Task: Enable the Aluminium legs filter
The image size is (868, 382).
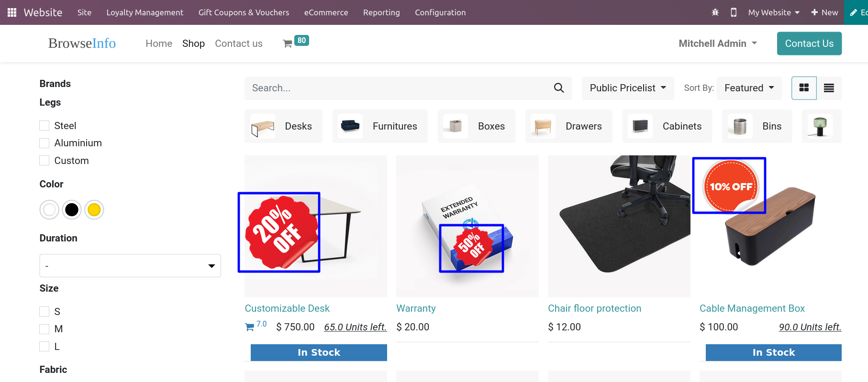Action: 45,143
